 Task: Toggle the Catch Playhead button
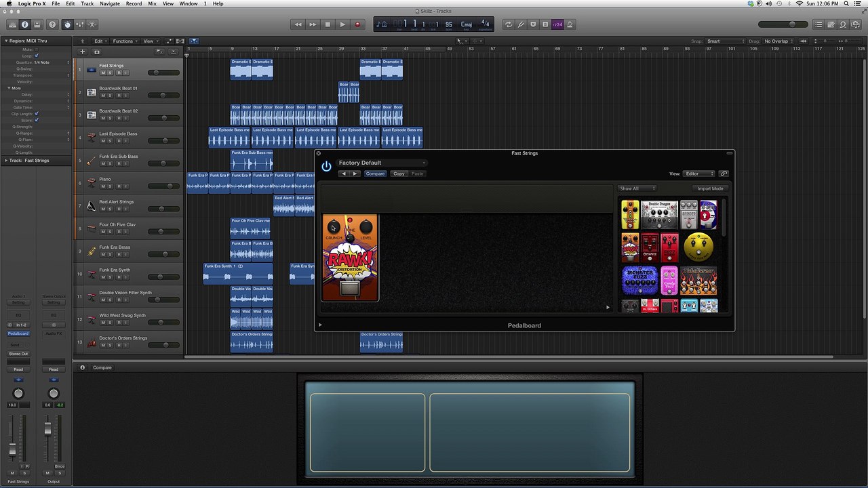pyautogui.click(x=194, y=41)
